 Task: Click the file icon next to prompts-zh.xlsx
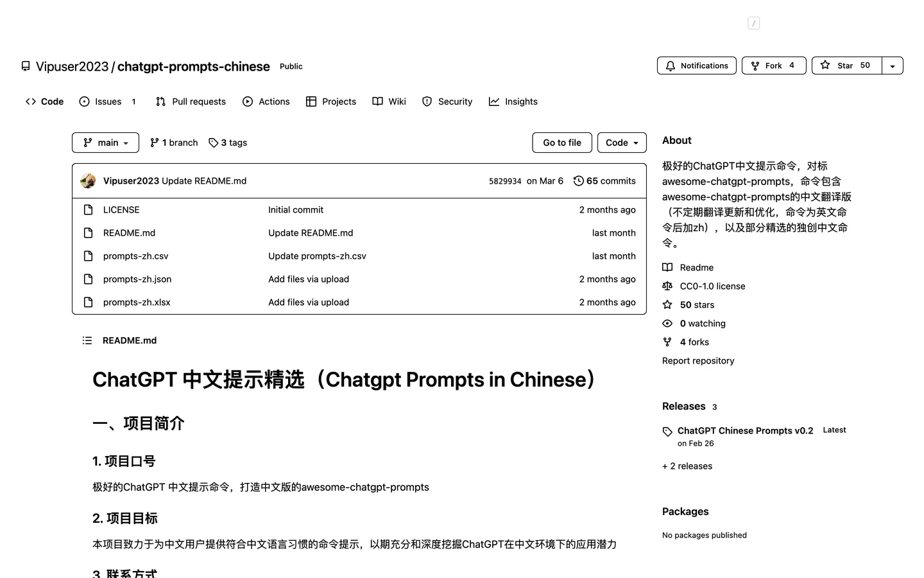point(89,302)
